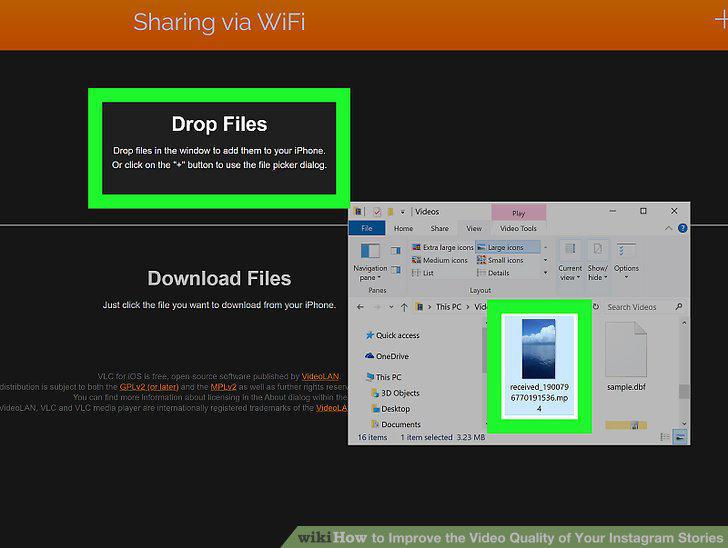Click the '16 items' status text
728x548 pixels.
pyautogui.click(x=372, y=437)
